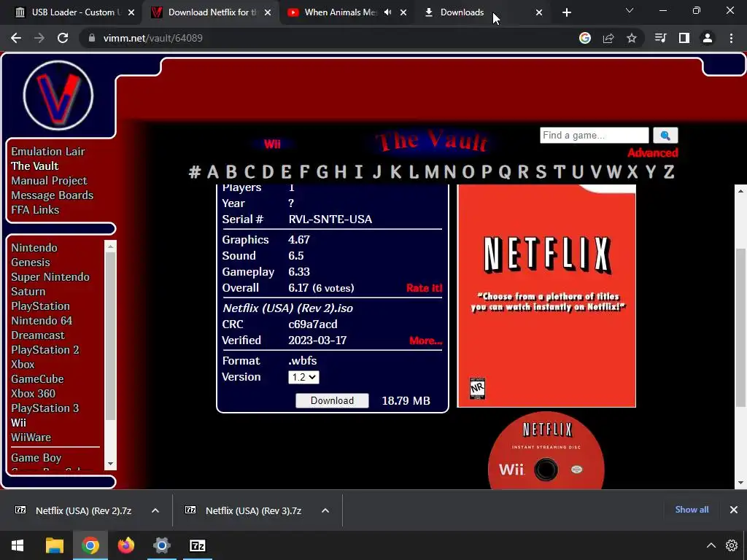747x560 pixels.
Task: Click the browser forward arrow
Action: click(x=39, y=38)
